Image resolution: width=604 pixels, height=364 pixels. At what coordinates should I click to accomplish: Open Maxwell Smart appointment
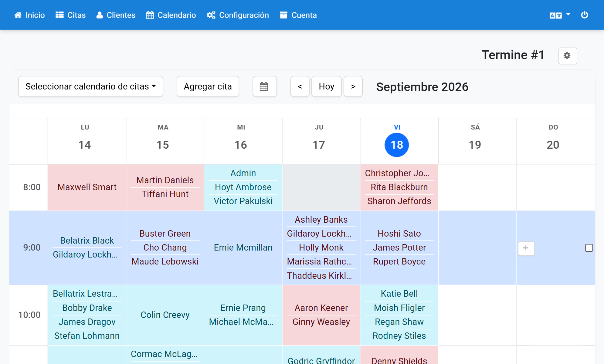tap(87, 187)
